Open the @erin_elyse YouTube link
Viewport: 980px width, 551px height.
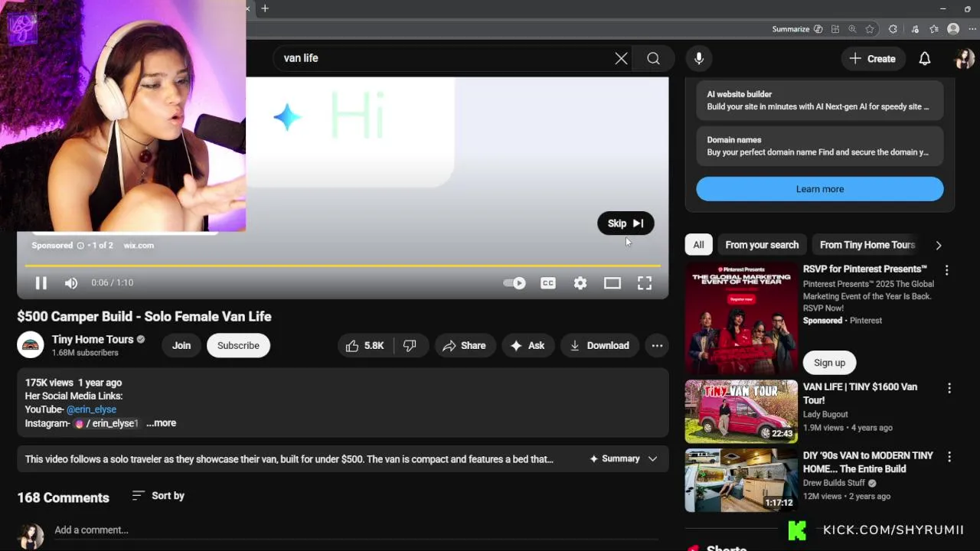click(x=91, y=409)
